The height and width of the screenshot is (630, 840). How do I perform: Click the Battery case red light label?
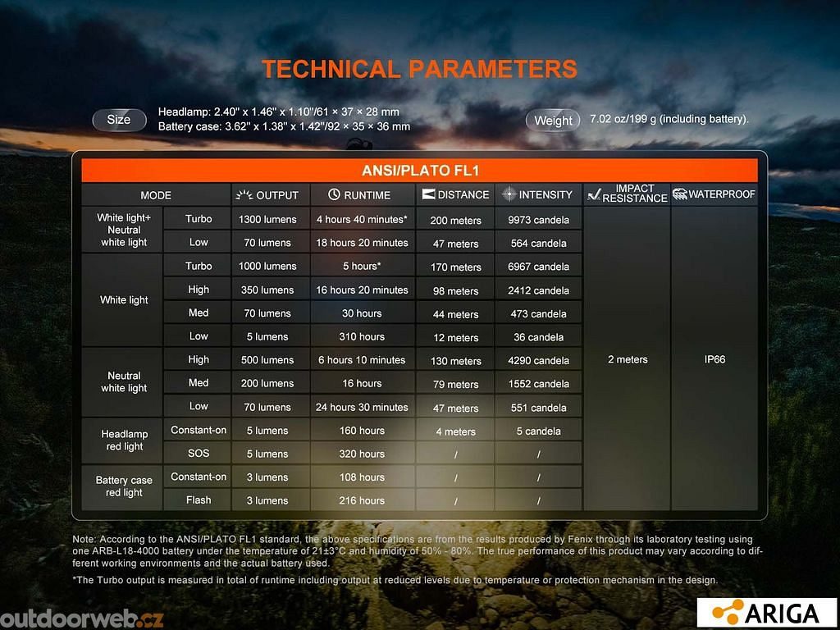(124, 487)
